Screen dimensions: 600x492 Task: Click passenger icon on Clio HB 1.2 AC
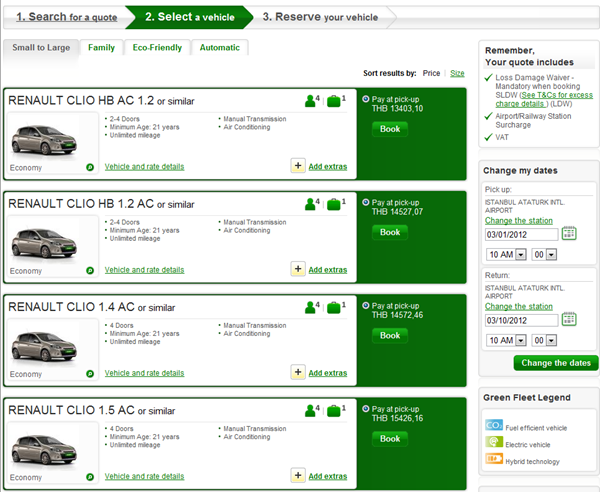tap(310, 204)
